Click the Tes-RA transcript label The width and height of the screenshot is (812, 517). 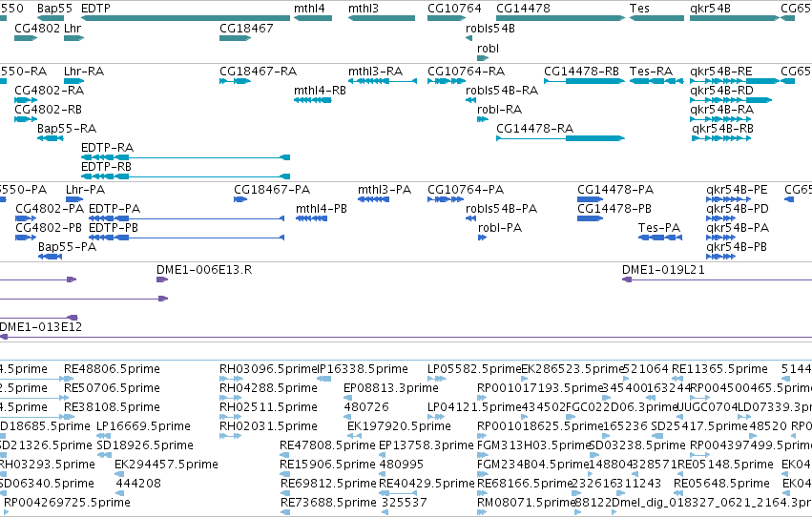[651, 72]
